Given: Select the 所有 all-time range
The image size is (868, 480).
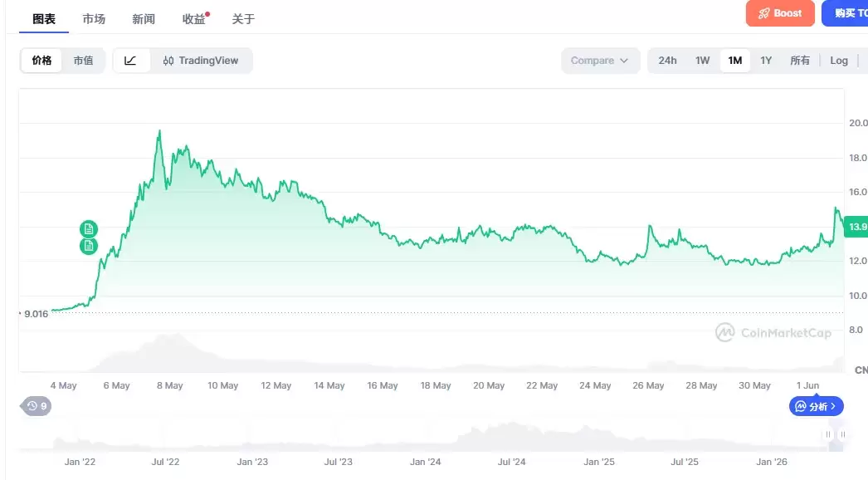Looking at the screenshot, I should 799,61.
